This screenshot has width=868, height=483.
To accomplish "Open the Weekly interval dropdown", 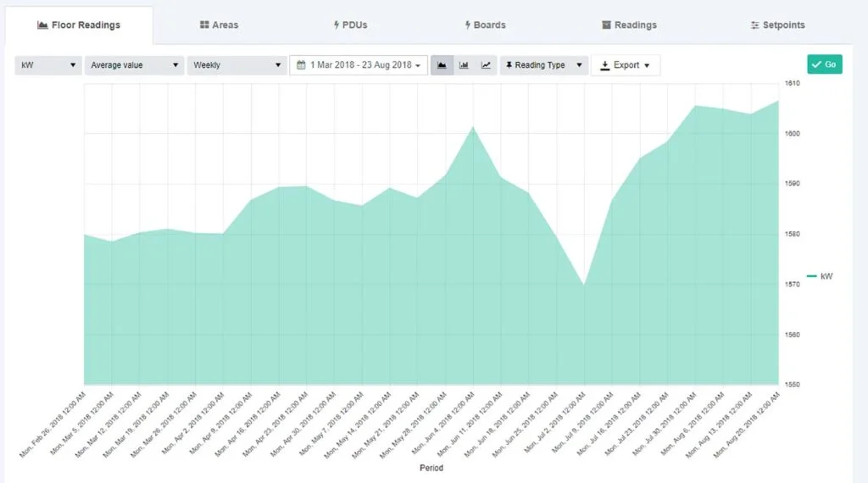I will 236,65.
